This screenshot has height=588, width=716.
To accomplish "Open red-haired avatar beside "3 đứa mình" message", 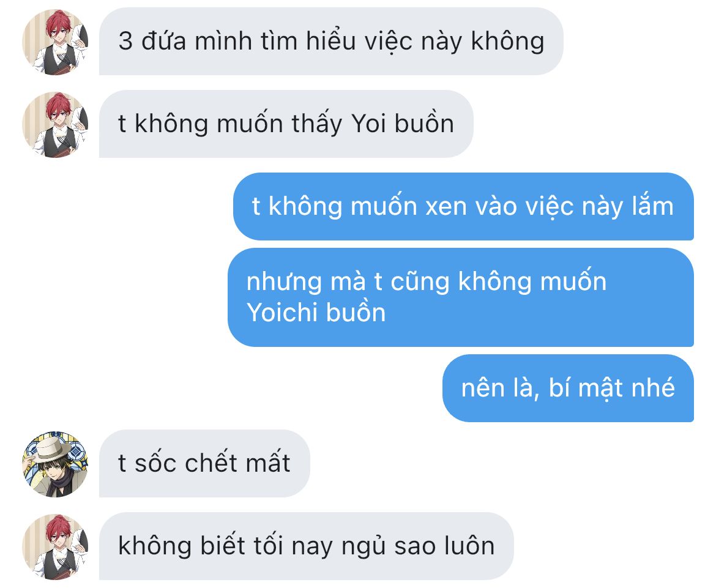I will (x=55, y=42).
